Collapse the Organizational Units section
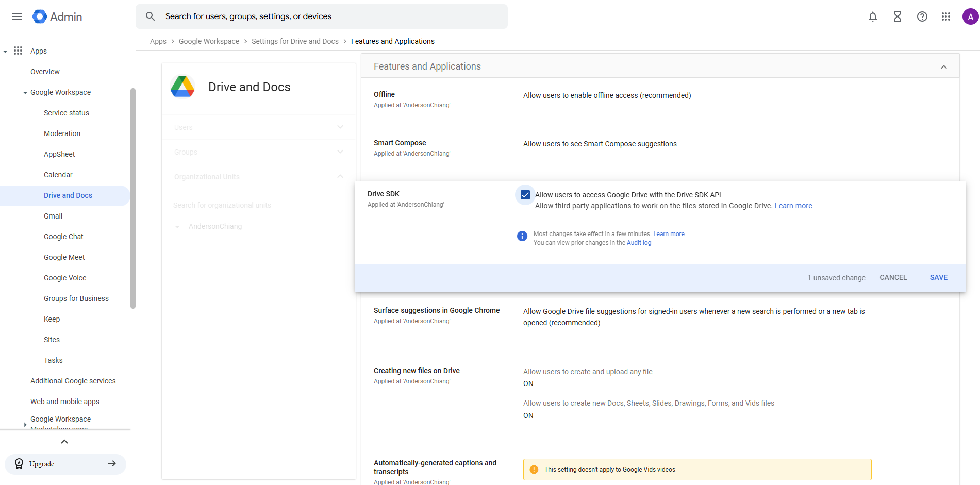The width and height of the screenshot is (980, 485). [x=340, y=176]
